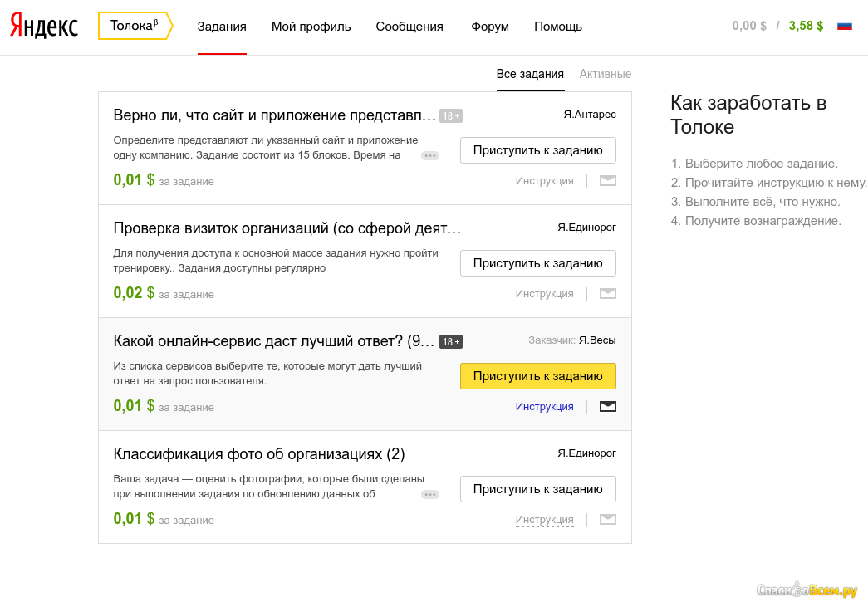Screen dimensions: 868x607
Task: Expand description of 'Классификация фото' task
Action: pos(430,494)
